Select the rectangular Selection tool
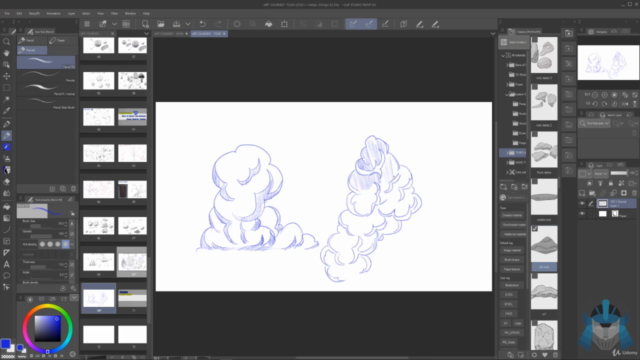The image size is (640, 360). (x=7, y=87)
